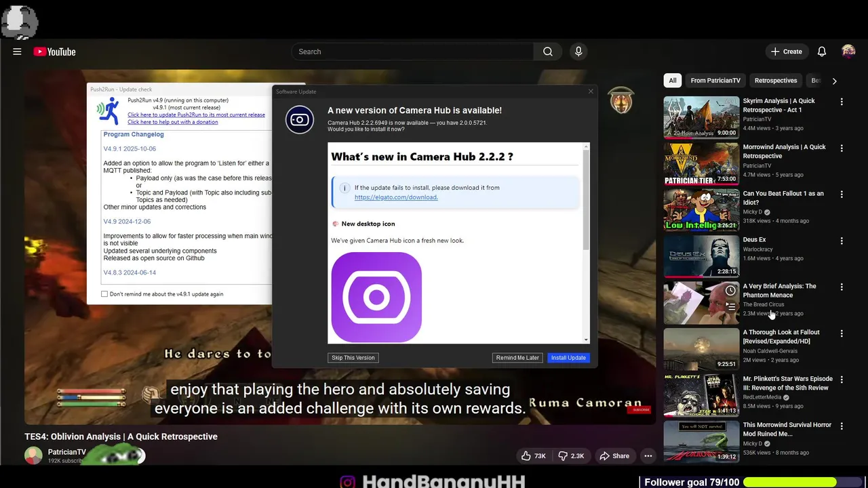This screenshot has height=488, width=868.
Task: Select the All filter chip
Action: click(x=673, y=81)
